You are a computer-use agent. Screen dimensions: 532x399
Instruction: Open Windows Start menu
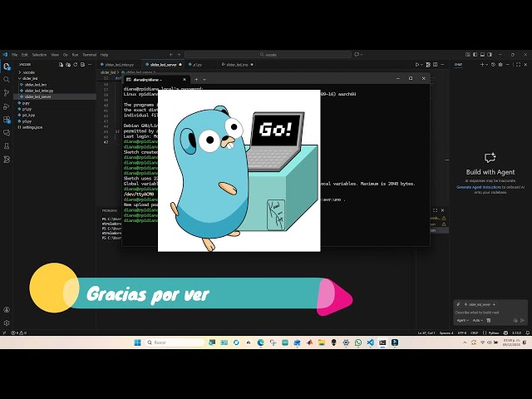pyautogui.click(x=137, y=342)
